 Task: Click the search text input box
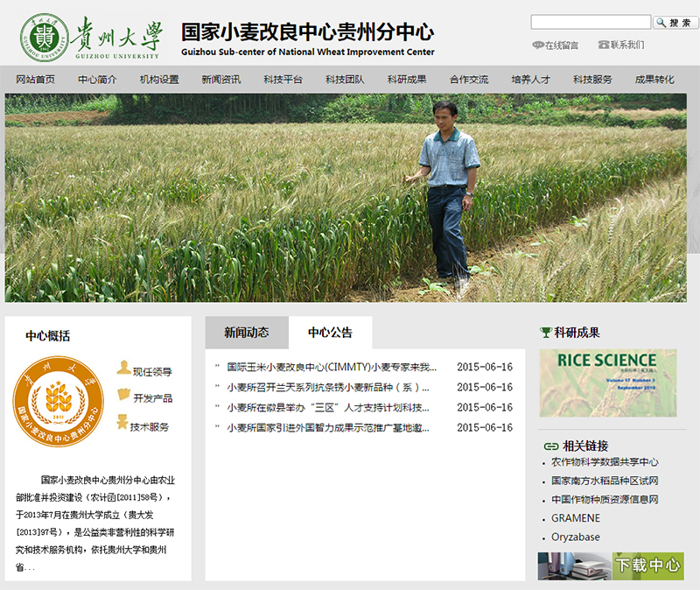[591, 22]
